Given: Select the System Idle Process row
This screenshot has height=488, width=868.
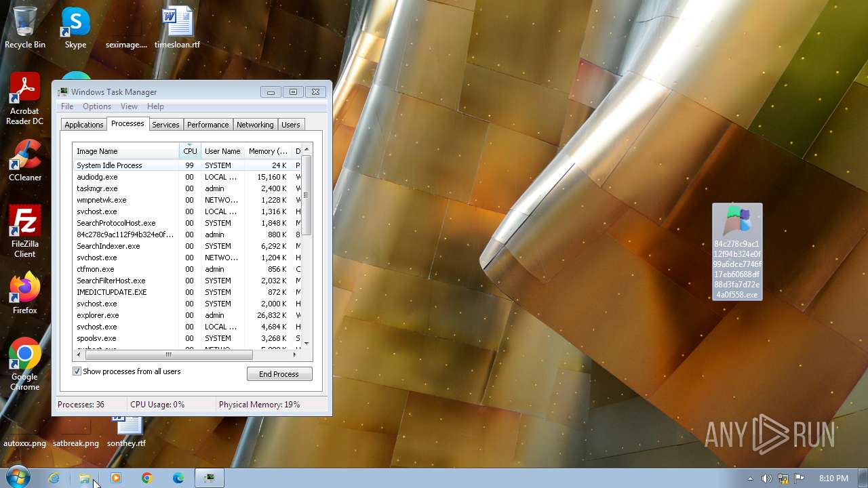Looking at the screenshot, I should [x=186, y=165].
